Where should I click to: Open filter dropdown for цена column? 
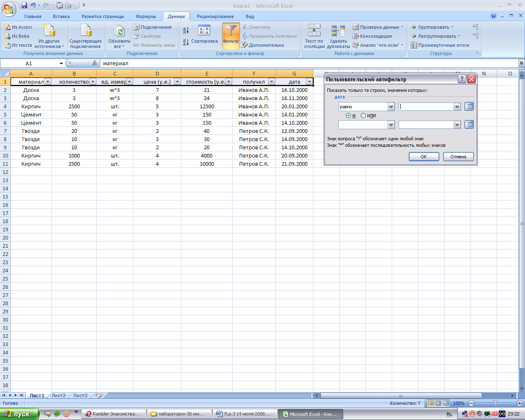(x=177, y=82)
